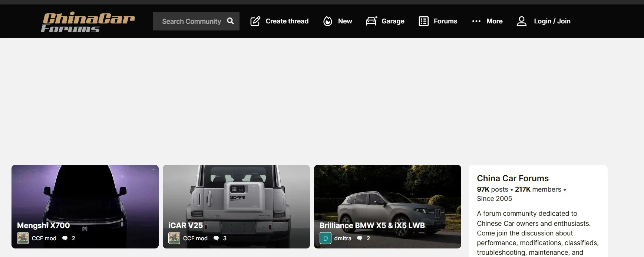Click the Create thread pencil icon
644x257 pixels.
coord(255,21)
